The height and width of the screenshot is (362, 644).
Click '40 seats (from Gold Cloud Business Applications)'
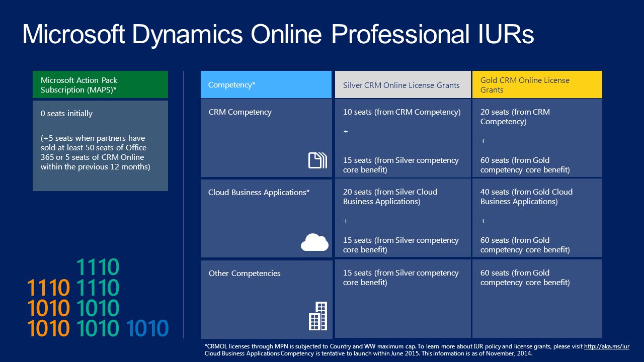(526, 197)
